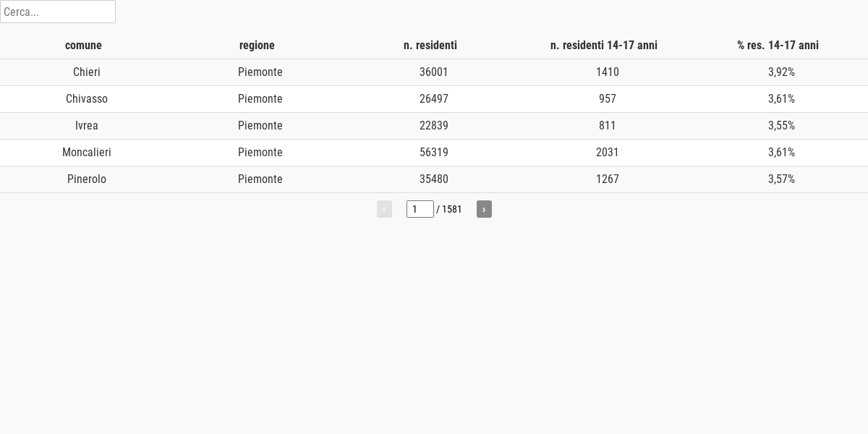This screenshot has width=868, height=434.
Task: Edit the page number input box
Action: pos(420,209)
